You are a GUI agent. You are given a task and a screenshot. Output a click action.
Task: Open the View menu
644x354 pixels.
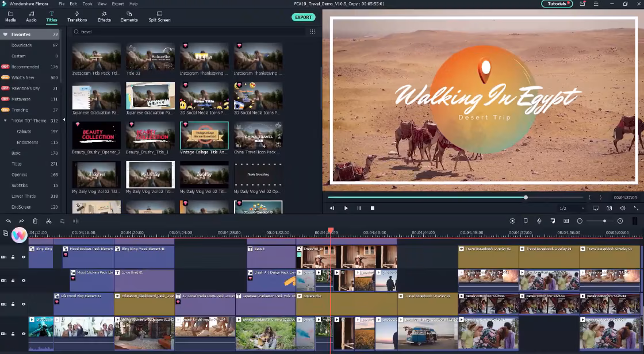[x=102, y=3]
